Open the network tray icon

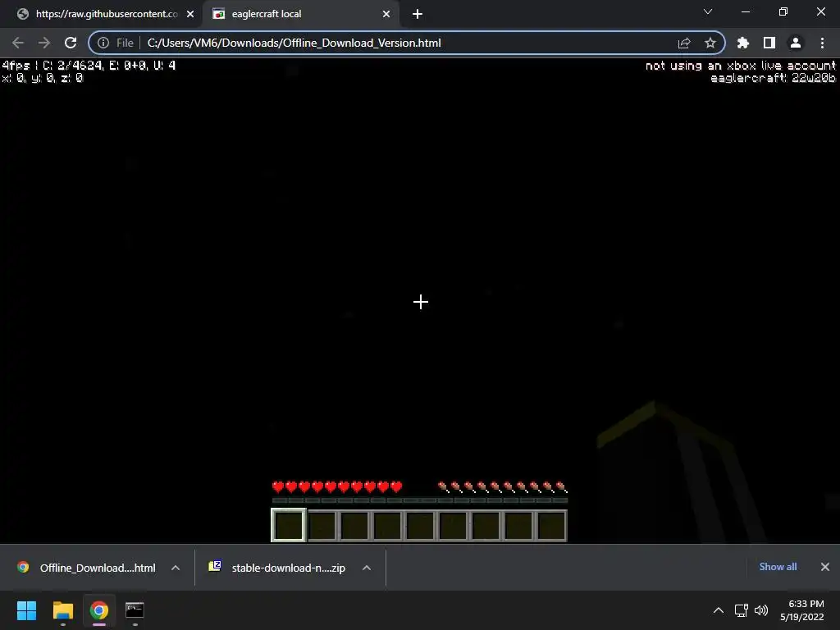point(742,610)
